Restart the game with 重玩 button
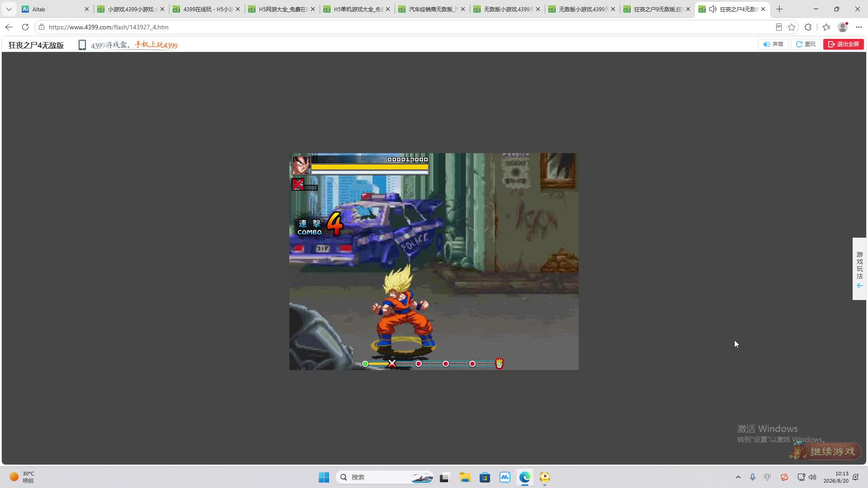868x488 pixels. [x=806, y=44]
